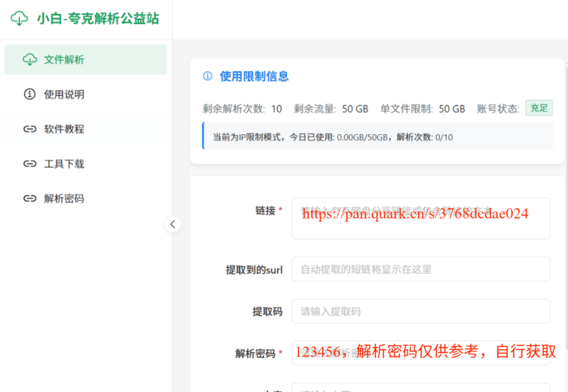Screen dimensions: 568x392
Task: Click the 充足 account status badge
Action: (x=539, y=108)
